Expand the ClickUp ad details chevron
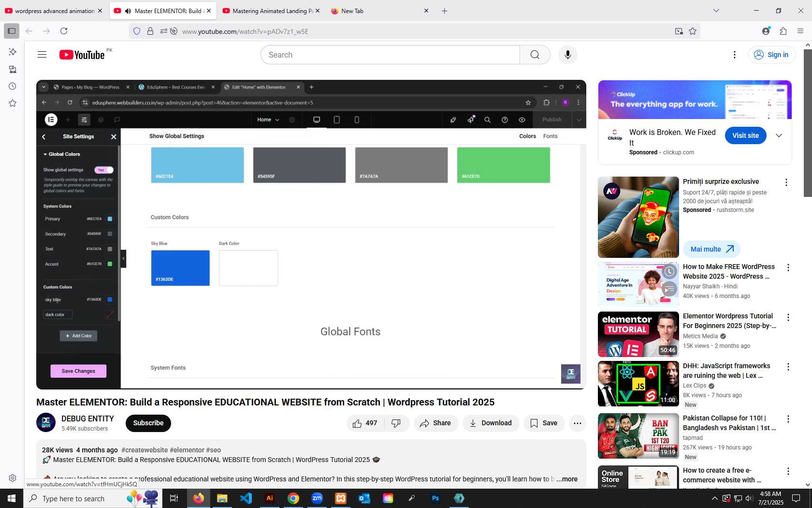 coord(779,136)
